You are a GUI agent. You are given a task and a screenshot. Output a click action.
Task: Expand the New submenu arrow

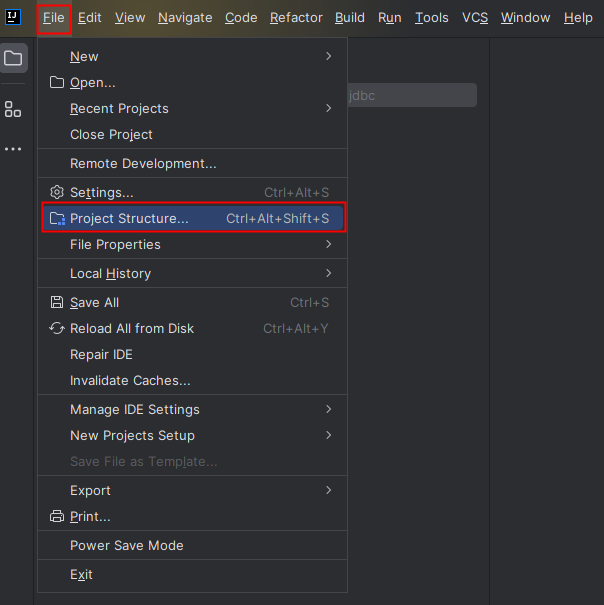328,56
